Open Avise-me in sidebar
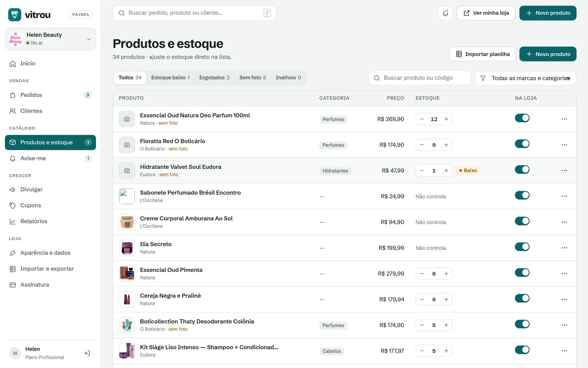 click(50, 158)
